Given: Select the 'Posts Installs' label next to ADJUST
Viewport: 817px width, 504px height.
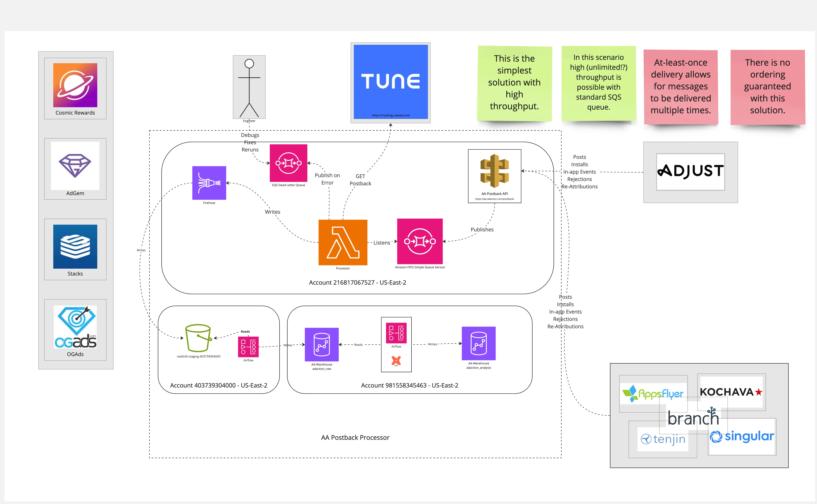Looking at the screenshot, I should click(x=579, y=172).
